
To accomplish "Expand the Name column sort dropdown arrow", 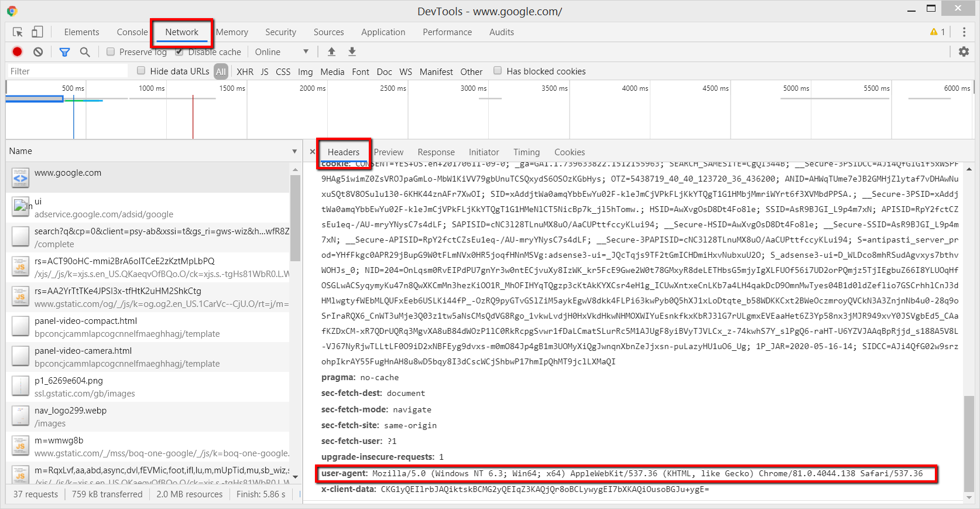I will point(294,152).
